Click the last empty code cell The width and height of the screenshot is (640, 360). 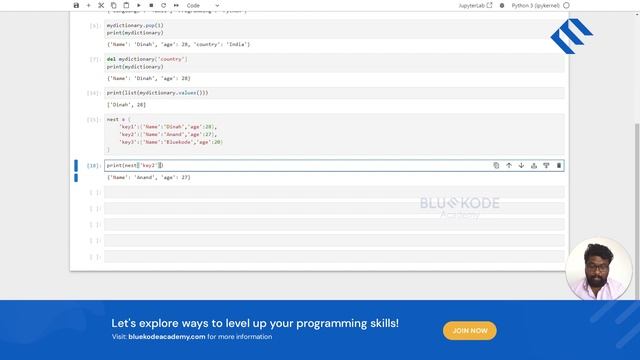coord(334,257)
